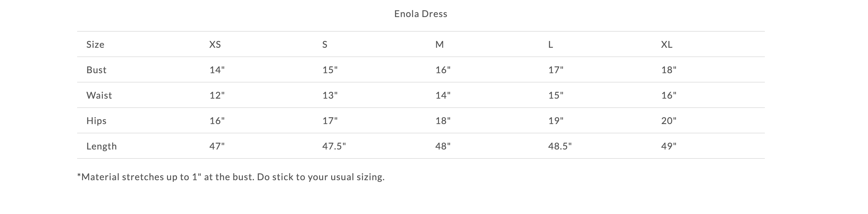Click the Bust row label
The image size is (868, 214).
pos(96,70)
